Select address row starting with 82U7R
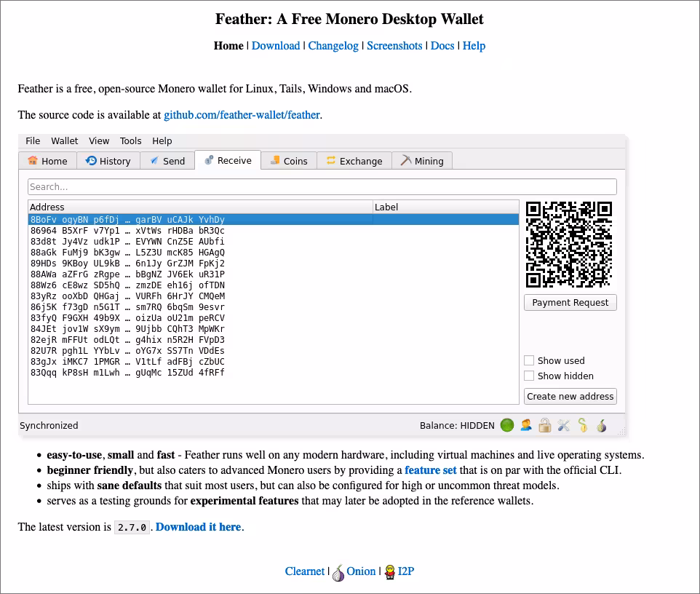This screenshot has width=700, height=594. point(273,351)
